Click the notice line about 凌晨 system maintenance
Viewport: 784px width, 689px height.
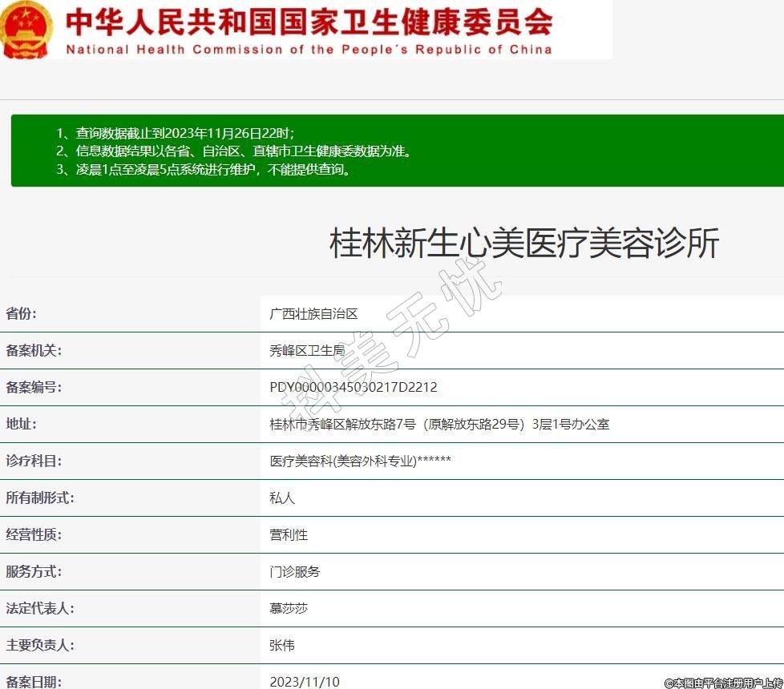(x=203, y=169)
